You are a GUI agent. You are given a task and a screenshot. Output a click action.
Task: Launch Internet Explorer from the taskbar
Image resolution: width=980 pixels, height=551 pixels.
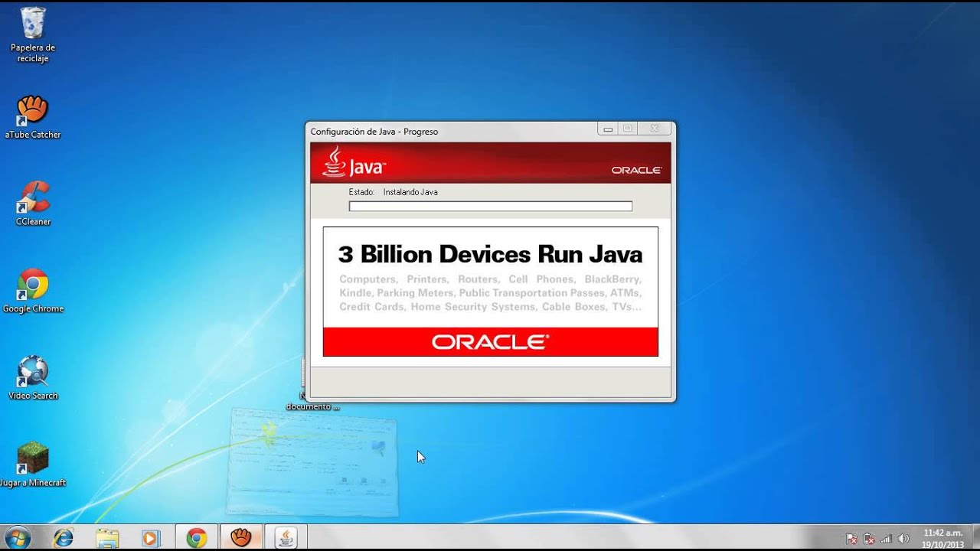pyautogui.click(x=63, y=538)
